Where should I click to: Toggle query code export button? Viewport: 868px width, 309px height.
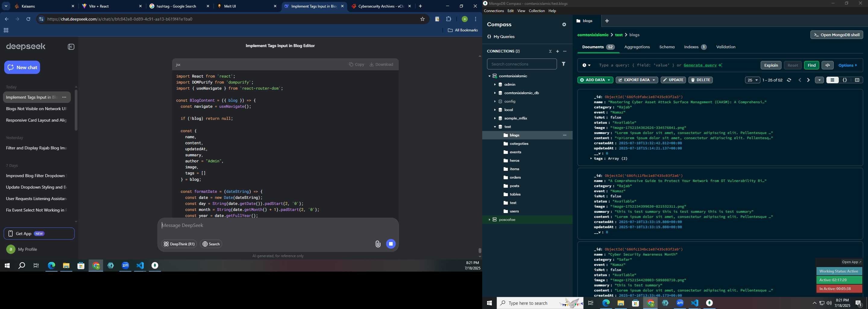pos(828,65)
